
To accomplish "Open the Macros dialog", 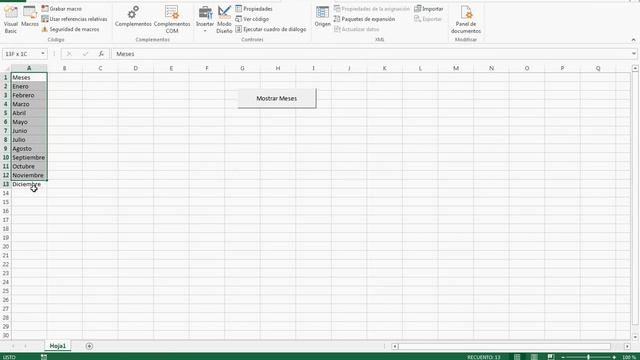I will pyautogui.click(x=30, y=17).
